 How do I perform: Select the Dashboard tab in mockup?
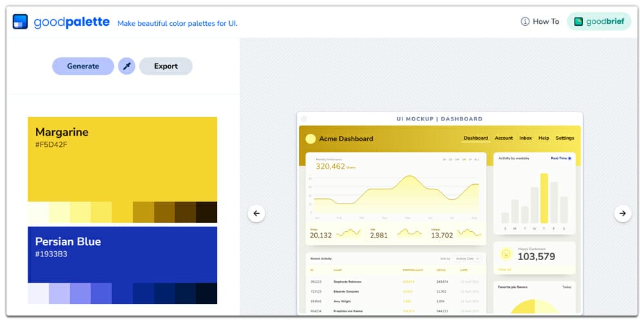(x=476, y=138)
